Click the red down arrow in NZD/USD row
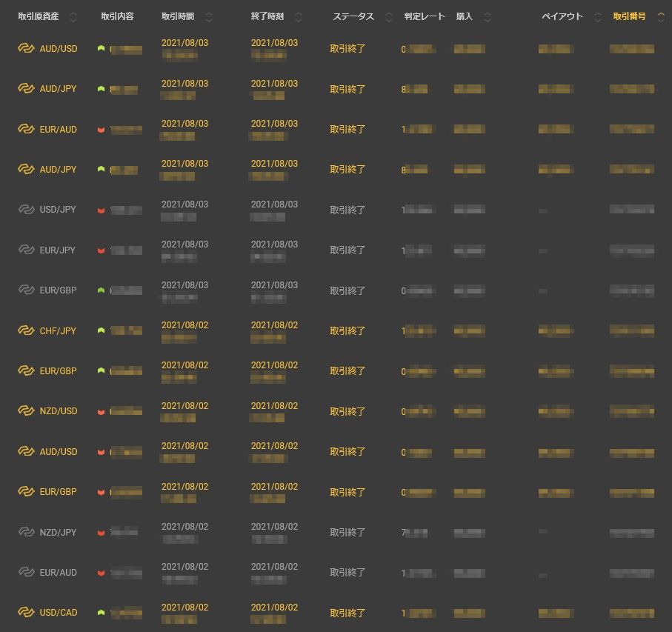672x632 pixels. (101, 412)
